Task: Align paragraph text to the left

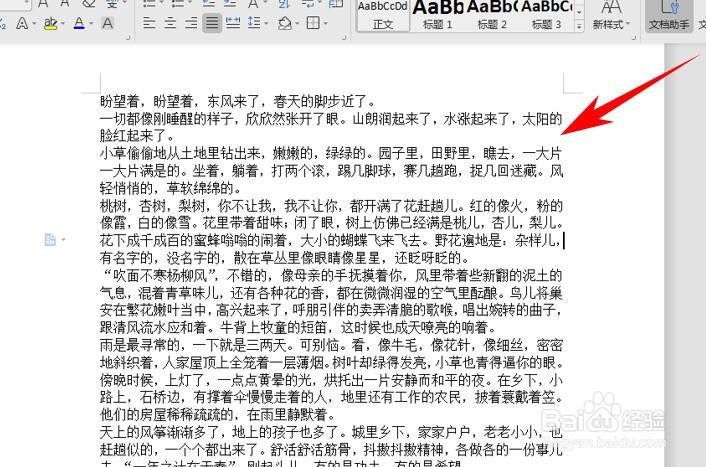Action: (149, 23)
